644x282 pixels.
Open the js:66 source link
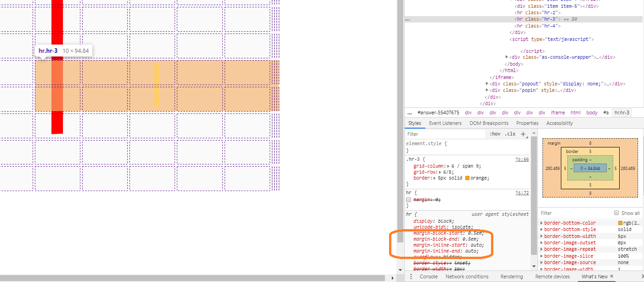[522, 159]
